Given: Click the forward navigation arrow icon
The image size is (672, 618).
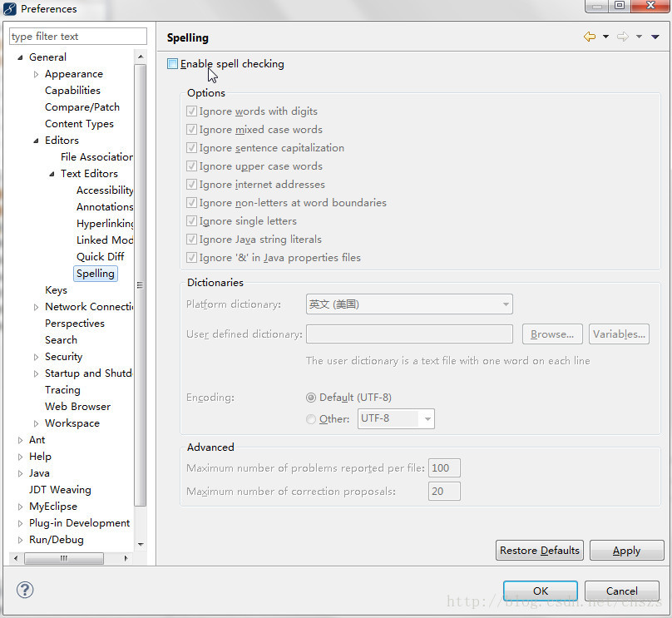Looking at the screenshot, I should tap(623, 37).
